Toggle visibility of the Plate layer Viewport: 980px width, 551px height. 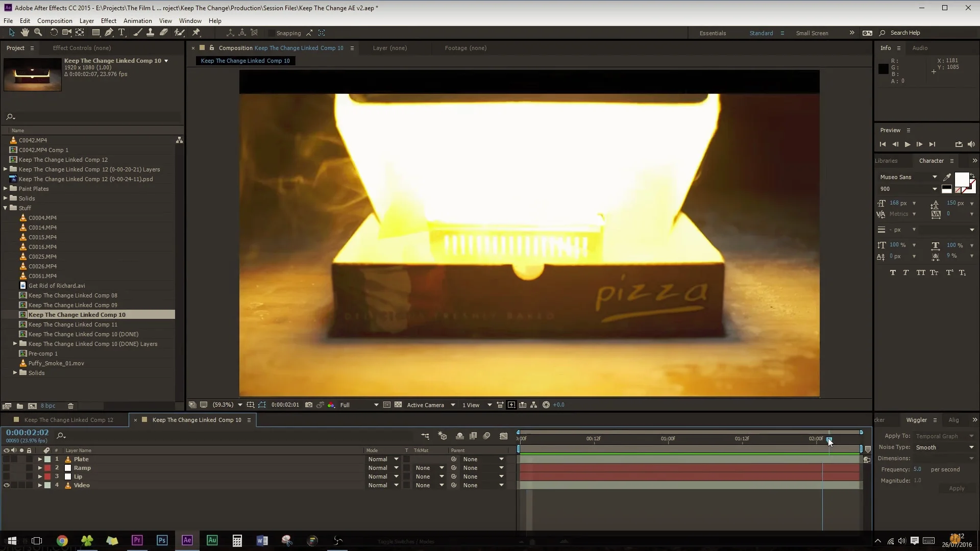(7, 460)
